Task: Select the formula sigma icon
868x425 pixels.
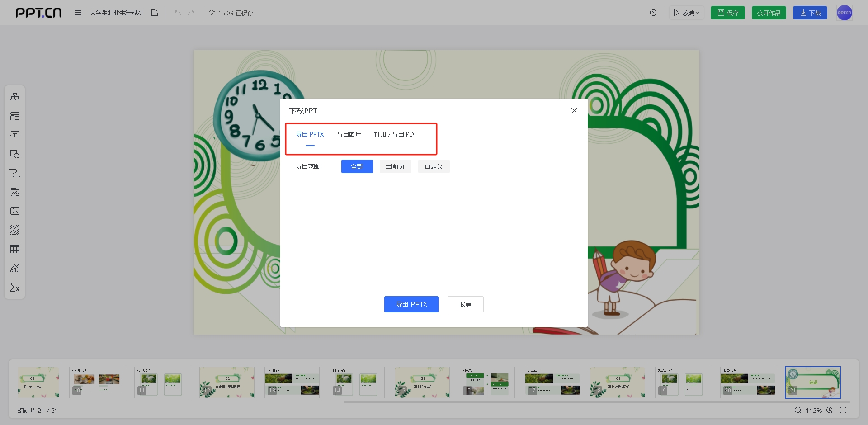Action: [15, 288]
